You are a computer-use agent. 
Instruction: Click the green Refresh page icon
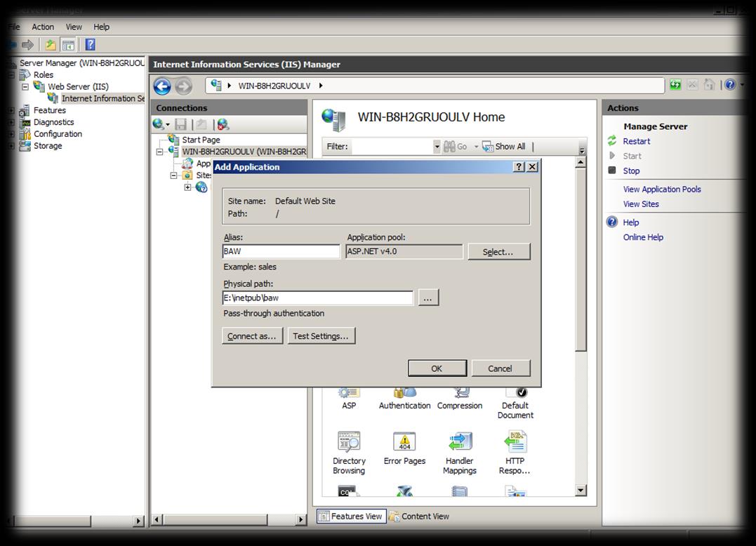675,86
